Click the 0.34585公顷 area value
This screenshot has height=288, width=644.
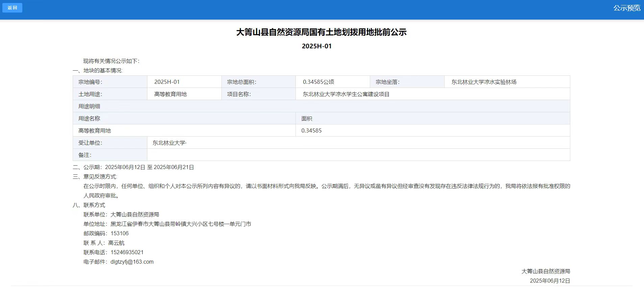pos(318,82)
